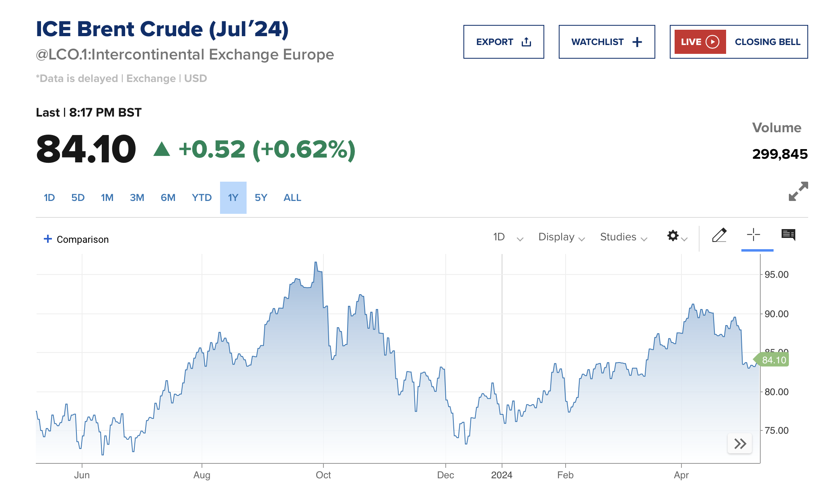Play the live Closing Bell stream
Viewport: 815px width, 504px height.
click(x=712, y=42)
